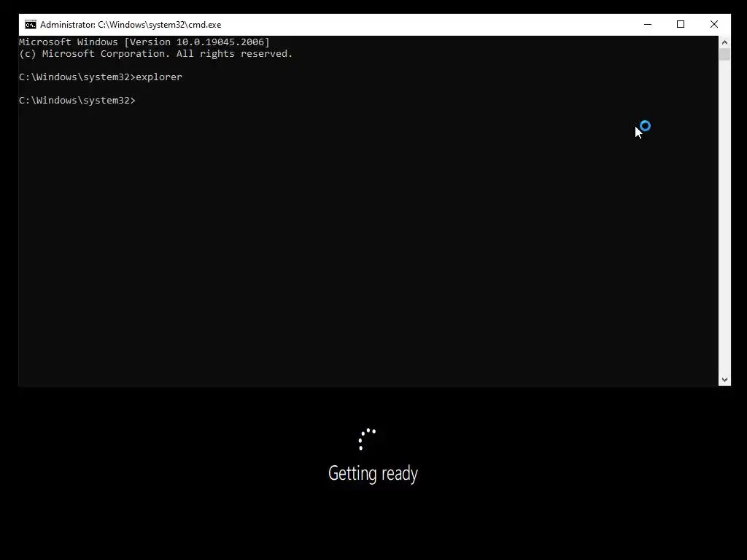Image resolution: width=747 pixels, height=560 pixels.
Task: Click the 'Getting ready' text
Action: pos(373,473)
